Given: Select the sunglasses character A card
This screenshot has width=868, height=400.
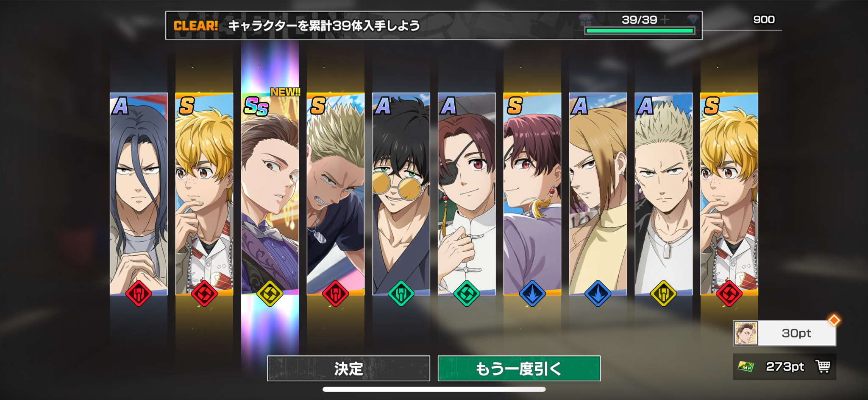Looking at the screenshot, I should click(x=401, y=193).
